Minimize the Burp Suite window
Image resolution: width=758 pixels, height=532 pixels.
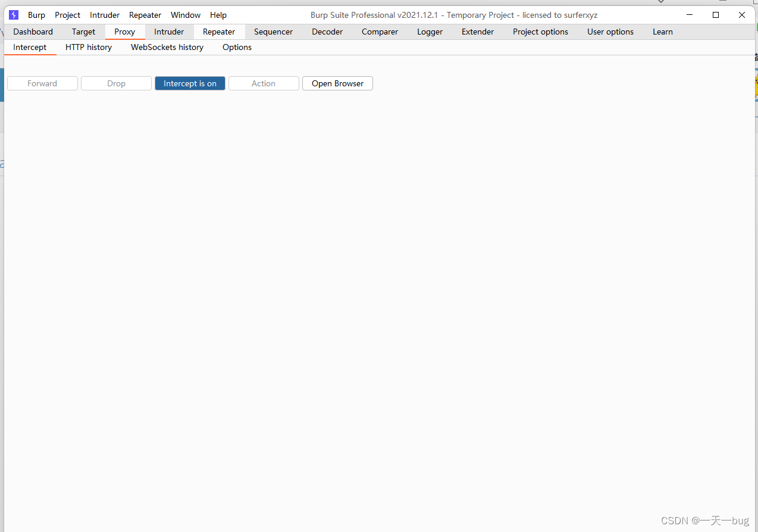[x=690, y=15]
